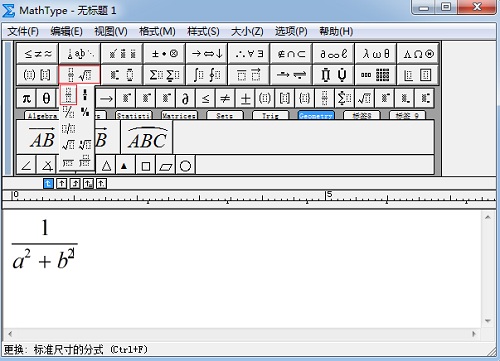
Task: Insert parentheses template from the small bar
Action: tap(265, 98)
